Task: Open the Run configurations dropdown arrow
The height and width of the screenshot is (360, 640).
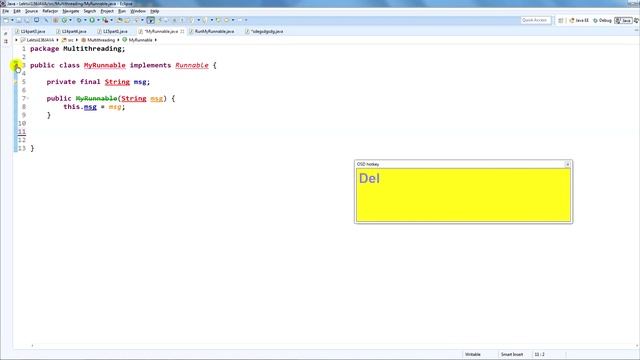Action: [98, 20]
